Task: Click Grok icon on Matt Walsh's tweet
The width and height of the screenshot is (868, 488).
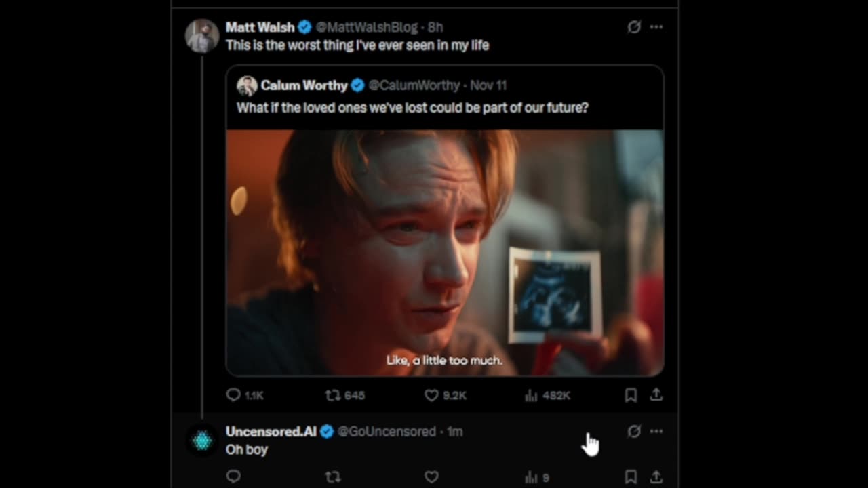Action: coord(634,27)
